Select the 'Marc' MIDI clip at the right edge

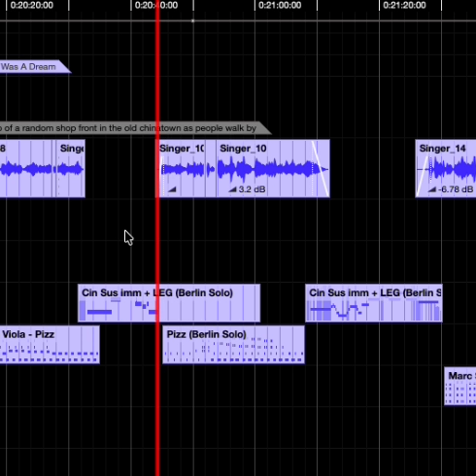pos(460,386)
